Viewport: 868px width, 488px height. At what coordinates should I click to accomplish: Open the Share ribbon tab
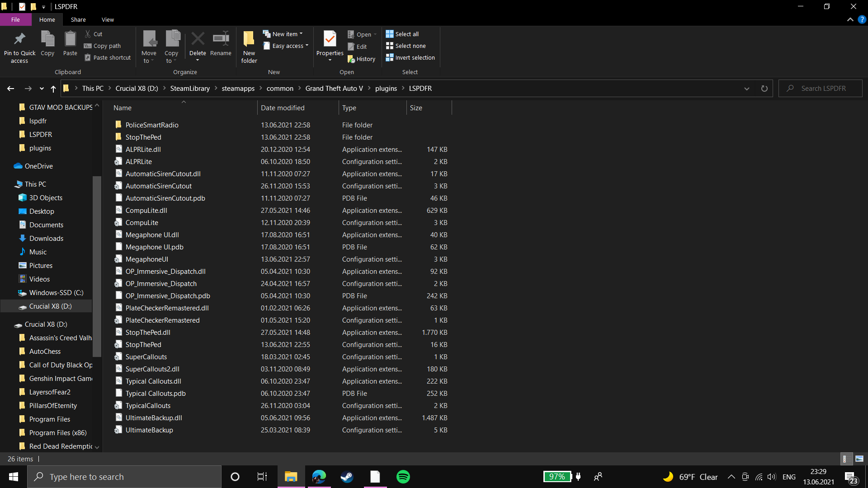click(78, 19)
